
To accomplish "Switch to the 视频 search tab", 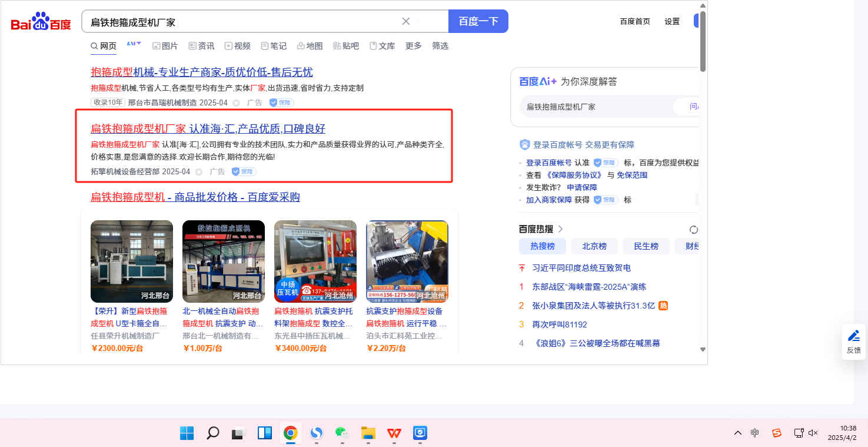I will pyautogui.click(x=237, y=46).
